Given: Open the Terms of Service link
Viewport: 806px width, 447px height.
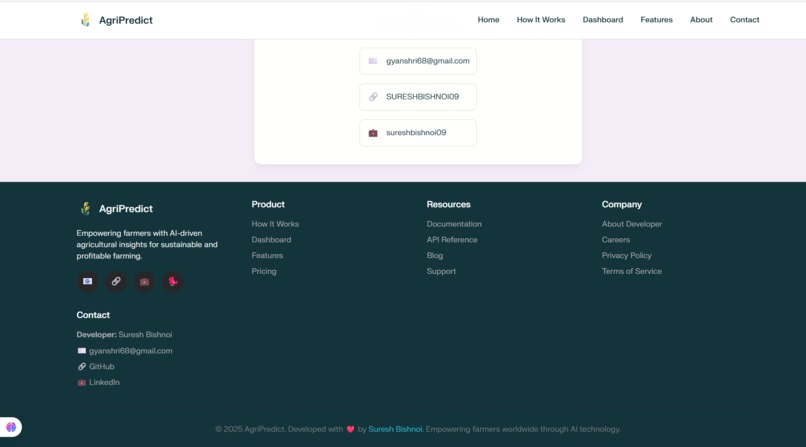Looking at the screenshot, I should tap(632, 271).
